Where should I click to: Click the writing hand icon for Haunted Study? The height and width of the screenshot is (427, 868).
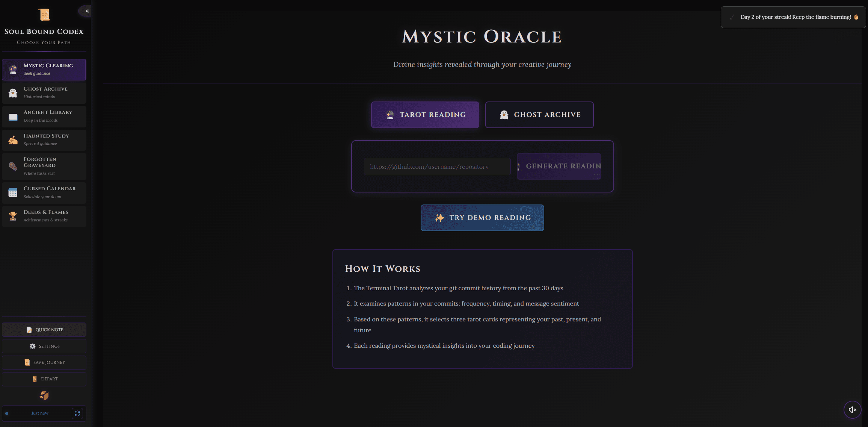(x=13, y=140)
